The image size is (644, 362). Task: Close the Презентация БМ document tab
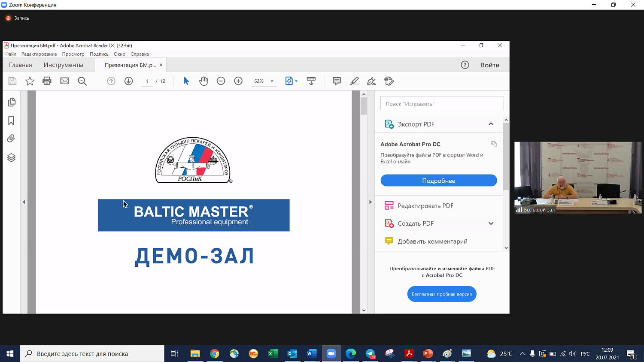[161, 65]
